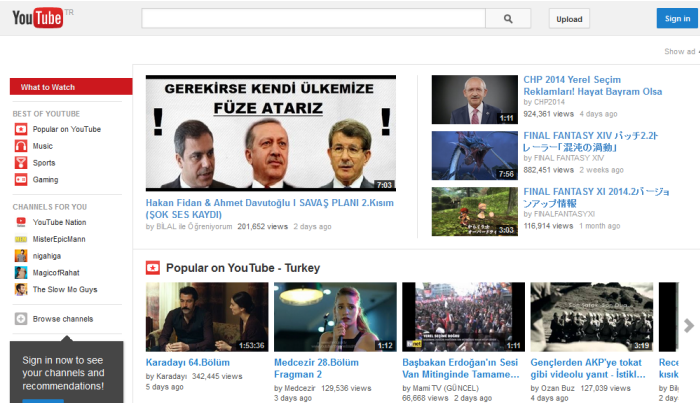The image size is (700, 406).
Task: Click the YouTube logo
Action: [38, 18]
